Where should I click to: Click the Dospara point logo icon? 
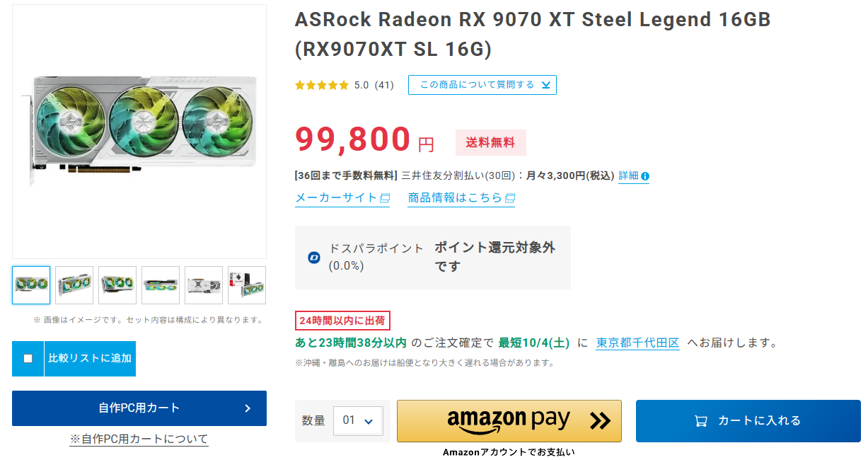(x=314, y=258)
